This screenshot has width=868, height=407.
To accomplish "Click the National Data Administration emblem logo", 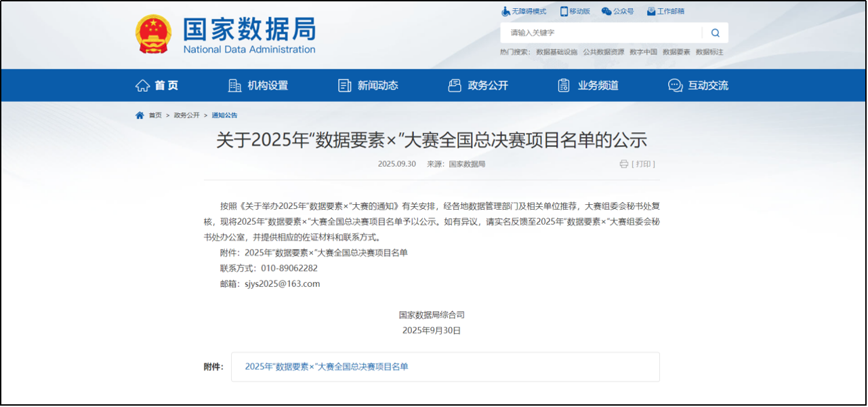I will coord(154,33).
